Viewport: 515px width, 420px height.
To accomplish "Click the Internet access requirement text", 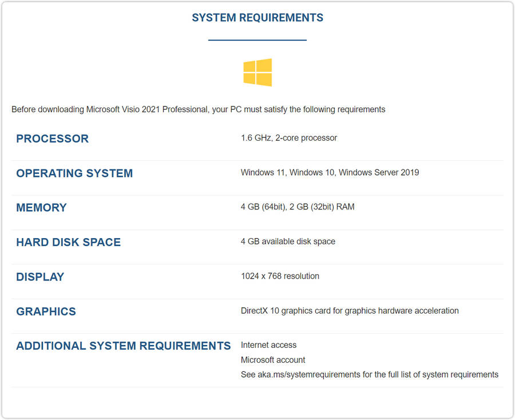I will tap(268, 345).
